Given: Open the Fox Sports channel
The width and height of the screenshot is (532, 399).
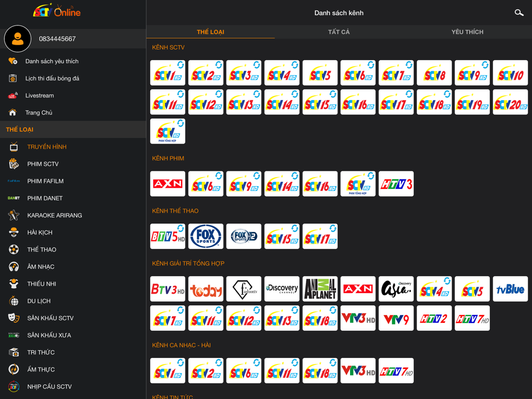Looking at the screenshot, I should coord(206,236).
